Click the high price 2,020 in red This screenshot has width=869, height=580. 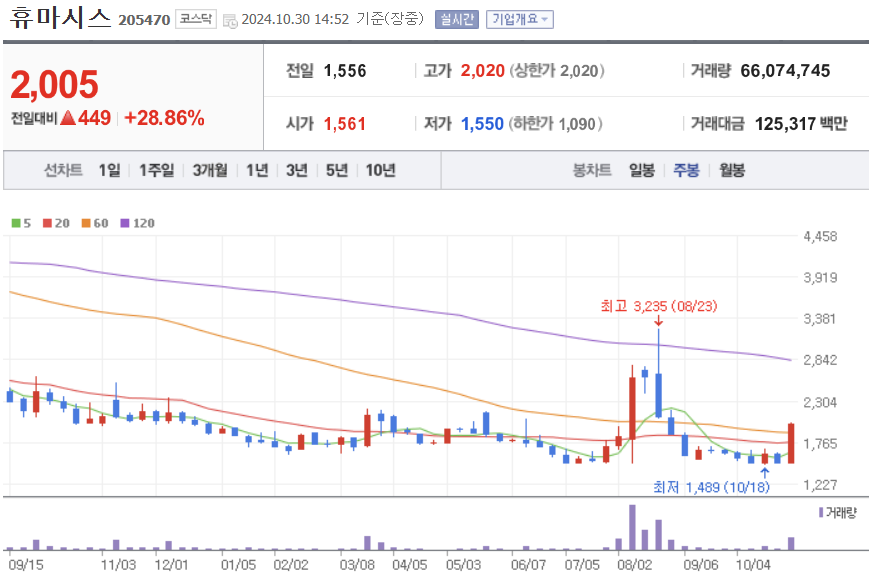pos(482,71)
